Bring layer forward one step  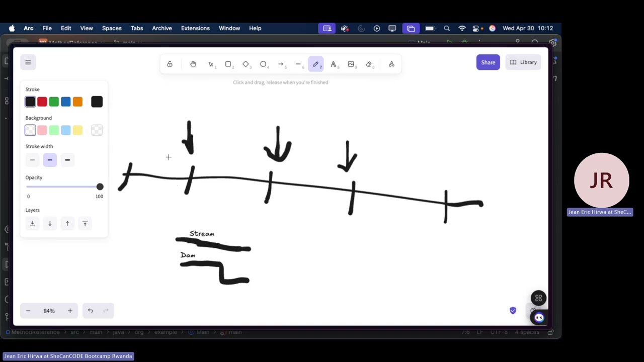tap(67, 224)
